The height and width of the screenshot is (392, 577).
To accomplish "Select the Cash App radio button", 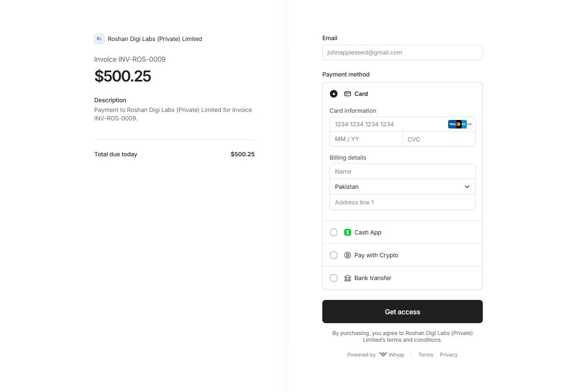I will coord(334,232).
